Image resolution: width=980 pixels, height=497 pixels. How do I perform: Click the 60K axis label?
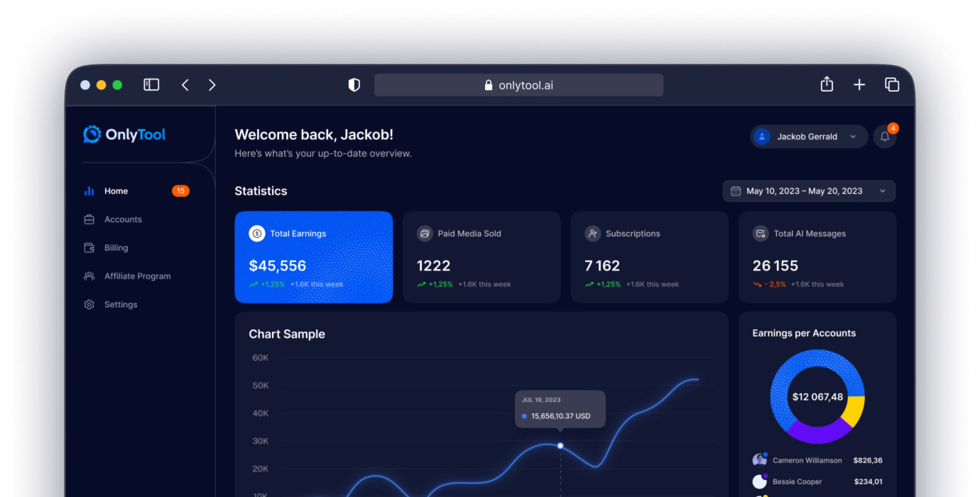260,357
